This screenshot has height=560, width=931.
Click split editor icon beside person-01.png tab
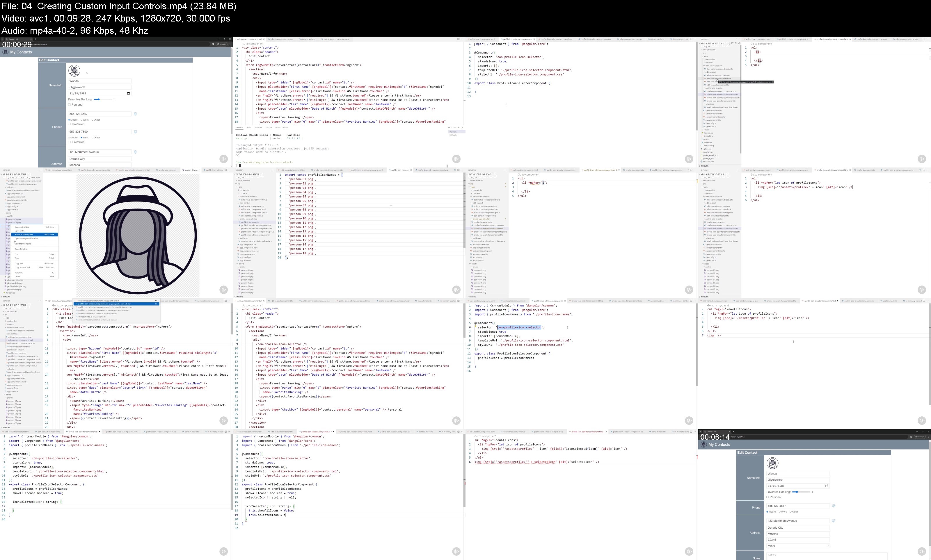226,170
